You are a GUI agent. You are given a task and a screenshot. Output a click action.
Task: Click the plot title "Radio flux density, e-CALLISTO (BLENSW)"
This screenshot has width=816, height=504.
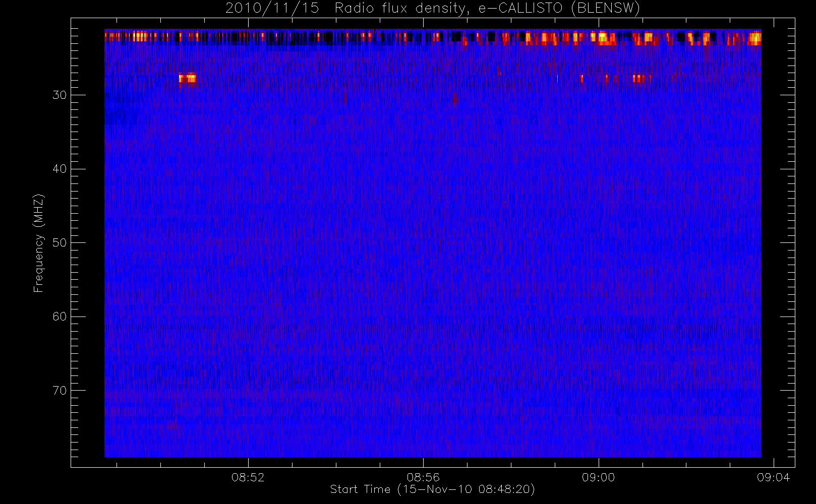pyautogui.click(x=487, y=9)
